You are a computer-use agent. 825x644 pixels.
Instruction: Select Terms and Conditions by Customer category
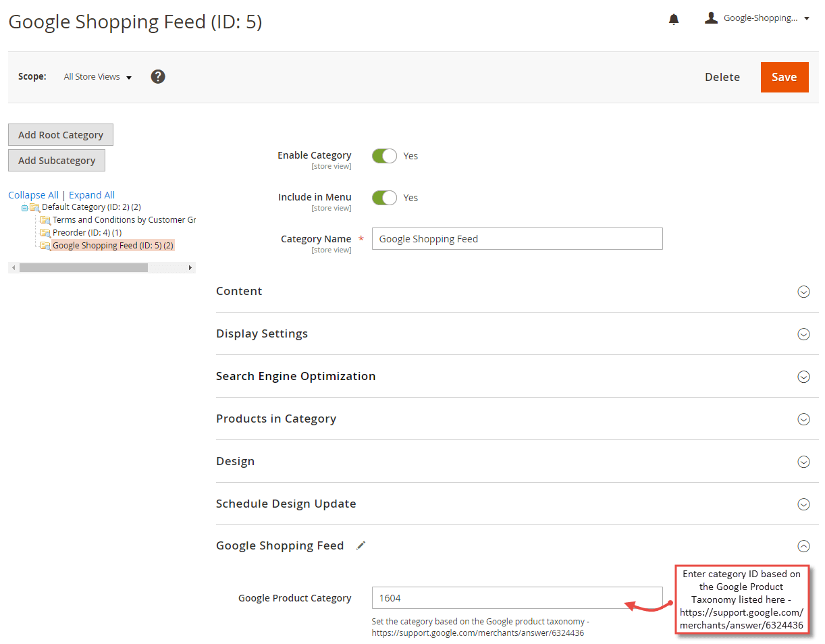pos(124,219)
